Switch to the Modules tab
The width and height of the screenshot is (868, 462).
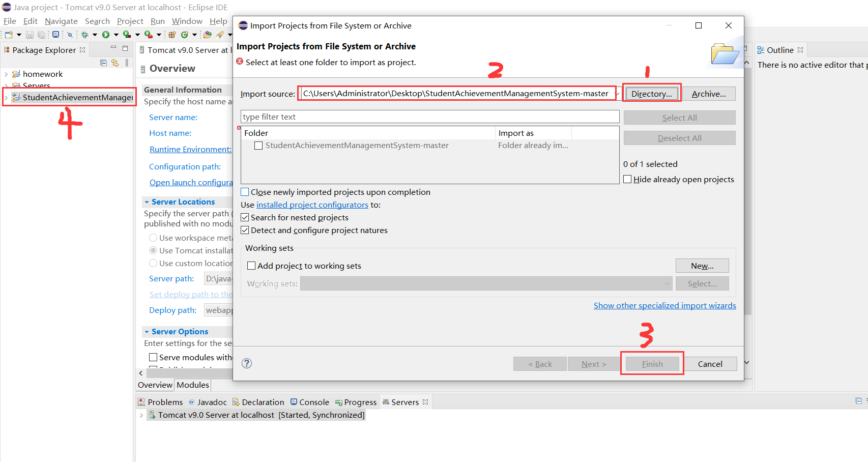coord(193,385)
